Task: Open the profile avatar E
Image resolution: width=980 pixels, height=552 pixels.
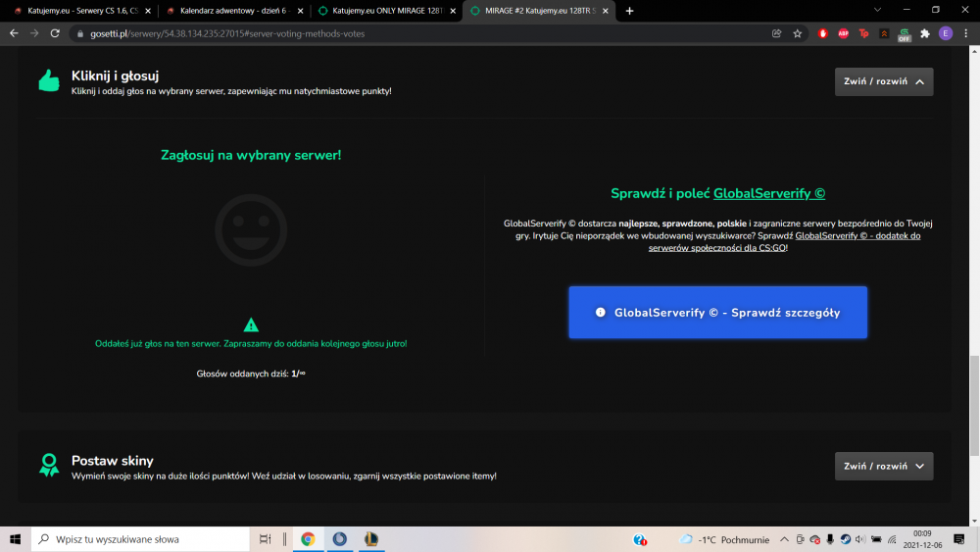Action: 946,33
